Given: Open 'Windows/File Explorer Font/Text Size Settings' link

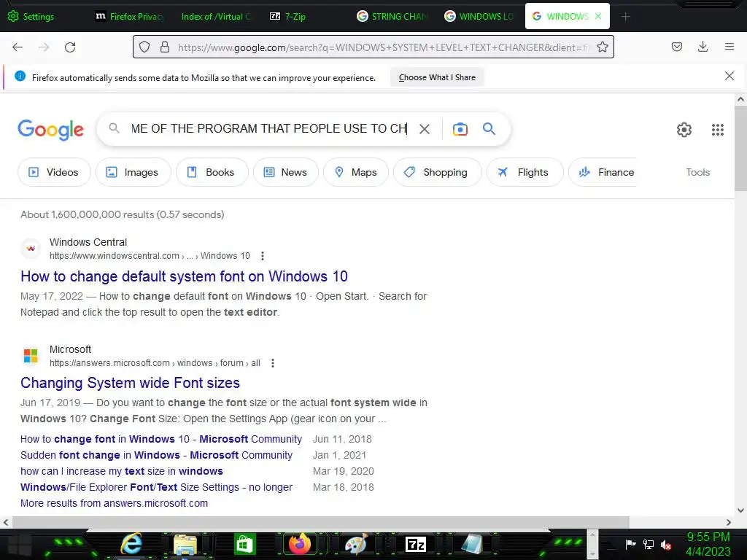Looking at the screenshot, I should (156, 487).
